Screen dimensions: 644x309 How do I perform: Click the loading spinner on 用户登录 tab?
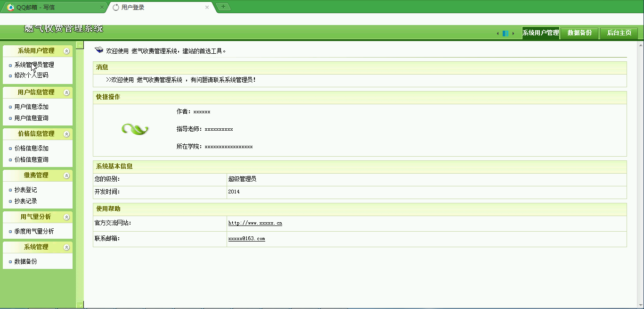click(x=115, y=7)
